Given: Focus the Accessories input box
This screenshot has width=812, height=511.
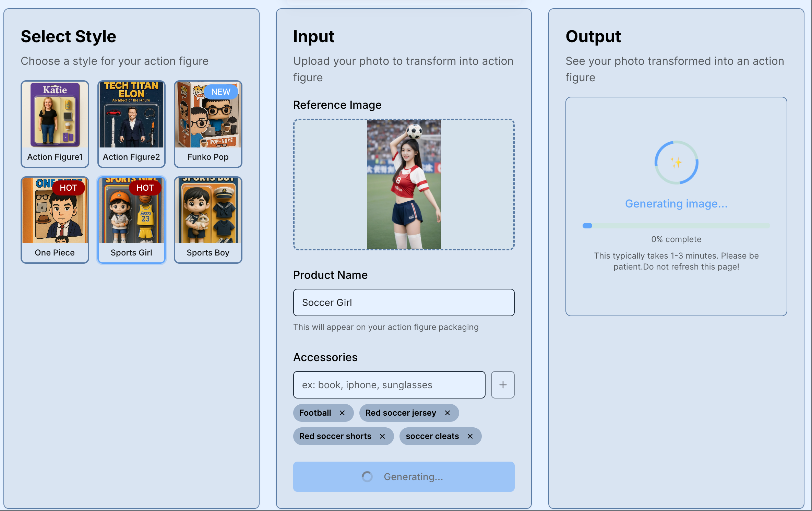Looking at the screenshot, I should point(389,385).
